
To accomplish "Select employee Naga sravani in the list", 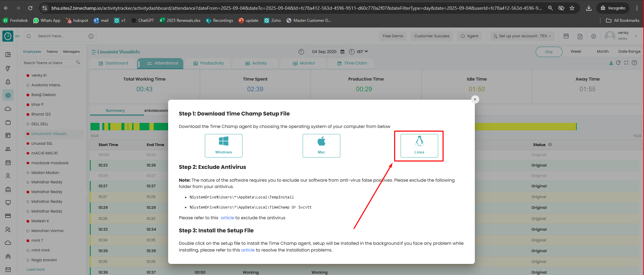I will coord(44,260).
